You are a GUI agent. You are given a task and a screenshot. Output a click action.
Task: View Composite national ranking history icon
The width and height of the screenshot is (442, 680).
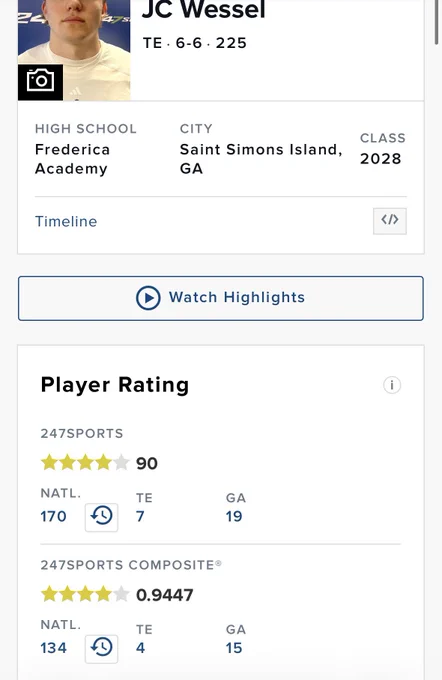(x=101, y=649)
